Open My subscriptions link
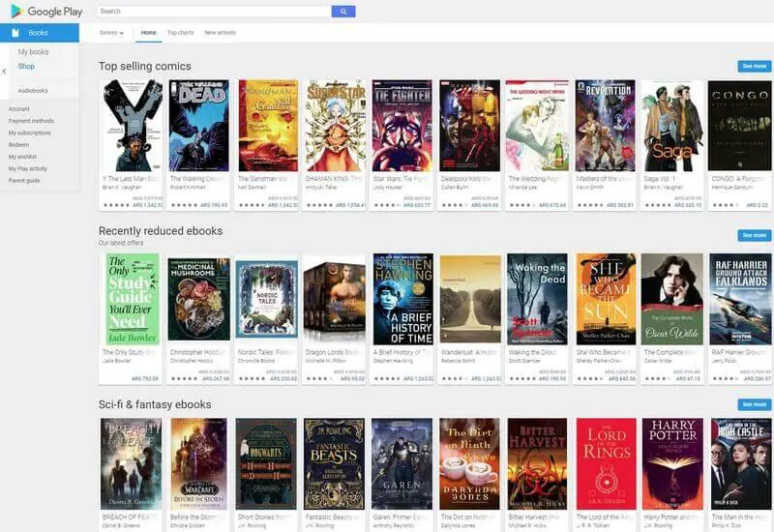Image resolution: width=774 pixels, height=532 pixels. pyautogui.click(x=30, y=133)
